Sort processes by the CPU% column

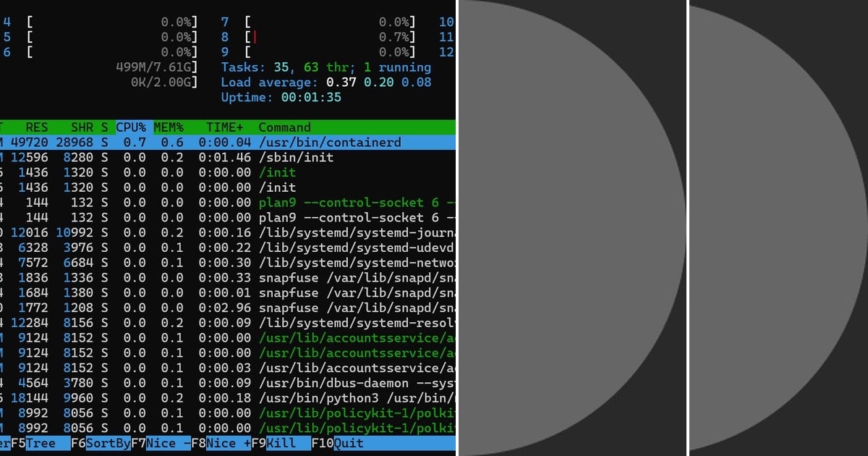(x=130, y=127)
